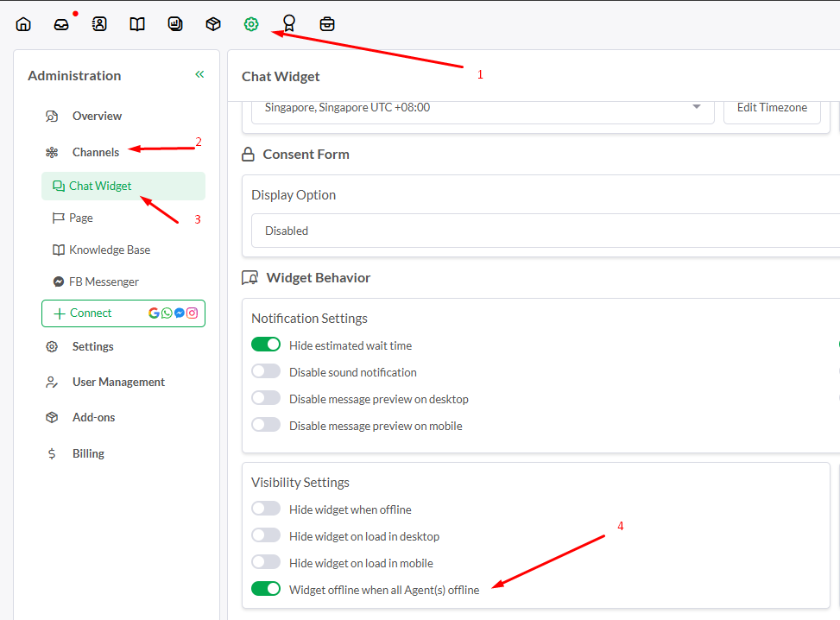Enable Disable sound notification switch
Image resolution: width=840 pixels, height=620 pixels.
pos(266,371)
